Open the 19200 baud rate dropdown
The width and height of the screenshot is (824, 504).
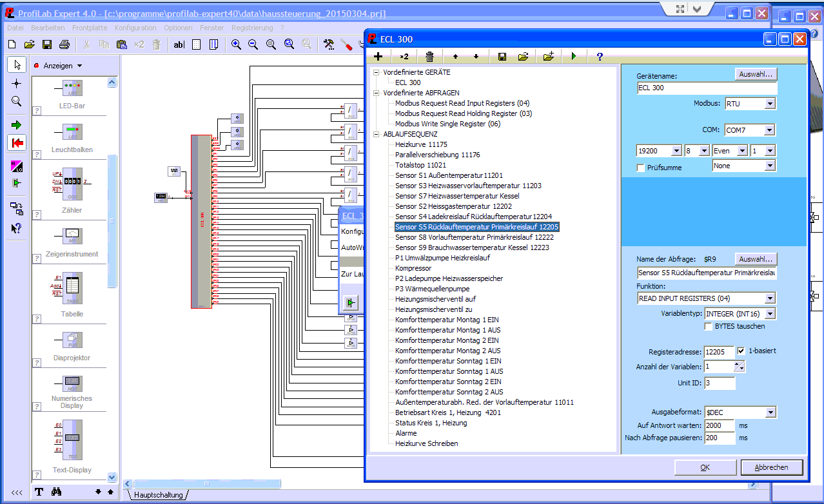pyautogui.click(x=676, y=151)
